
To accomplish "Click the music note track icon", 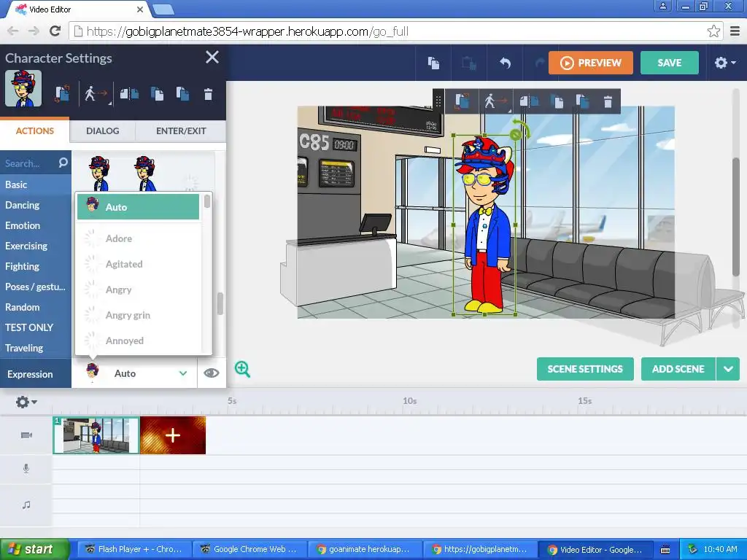I will click(26, 505).
